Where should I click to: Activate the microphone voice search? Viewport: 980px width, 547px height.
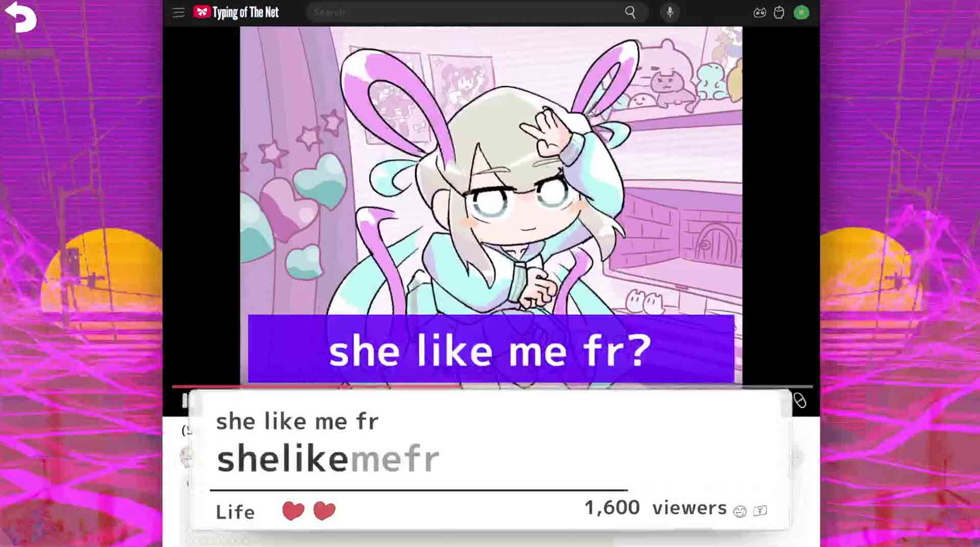coord(670,12)
